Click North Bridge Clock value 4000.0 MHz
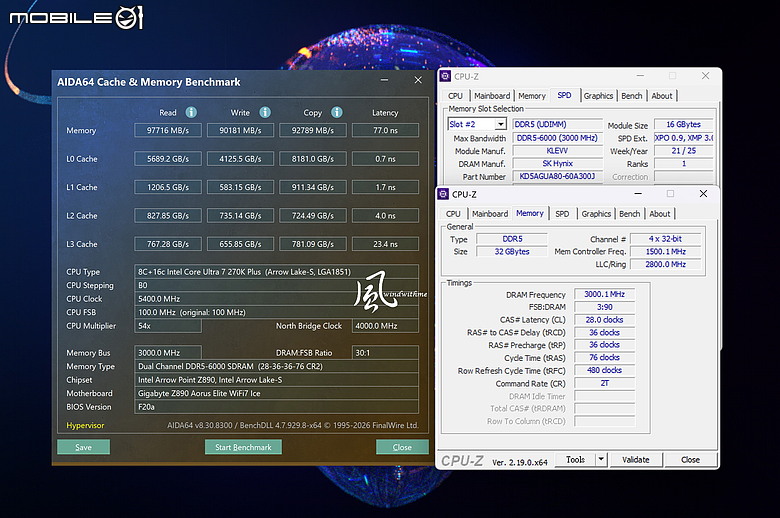 385,326
